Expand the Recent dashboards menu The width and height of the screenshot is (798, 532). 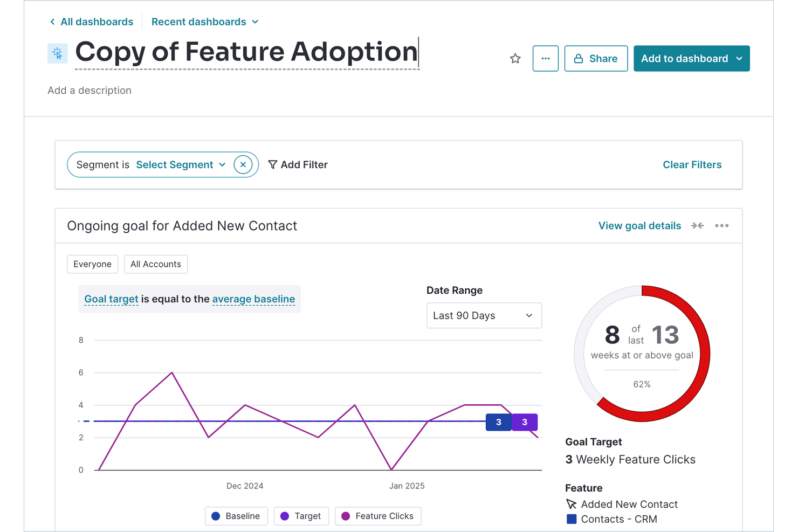pos(205,22)
